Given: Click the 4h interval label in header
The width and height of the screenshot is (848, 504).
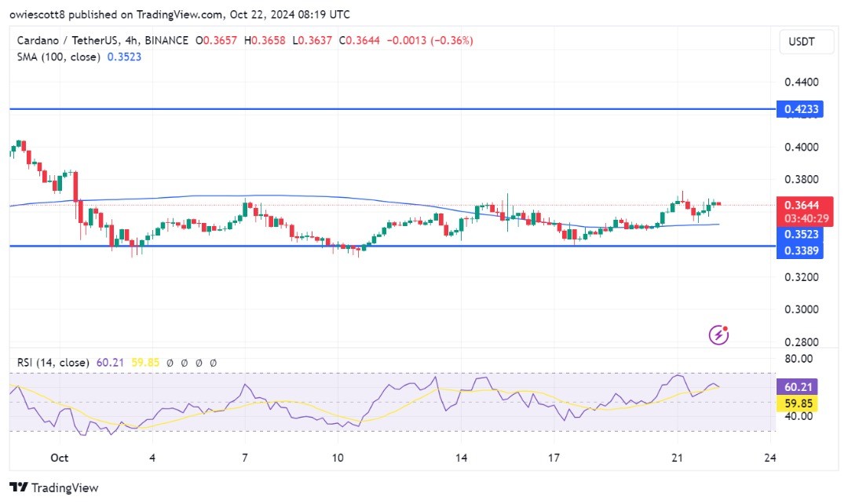Looking at the screenshot, I should click(x=131, y=40).
